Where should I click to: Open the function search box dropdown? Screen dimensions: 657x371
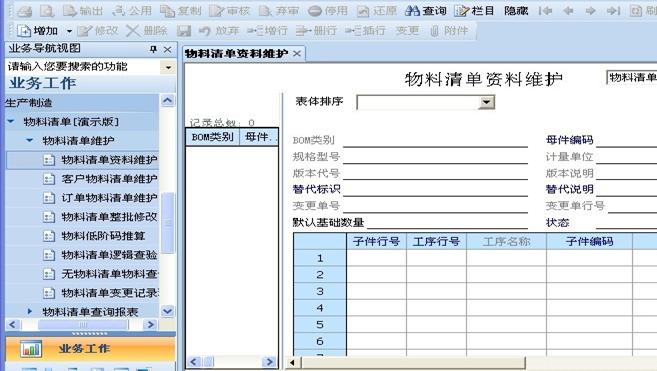(168, 67)
